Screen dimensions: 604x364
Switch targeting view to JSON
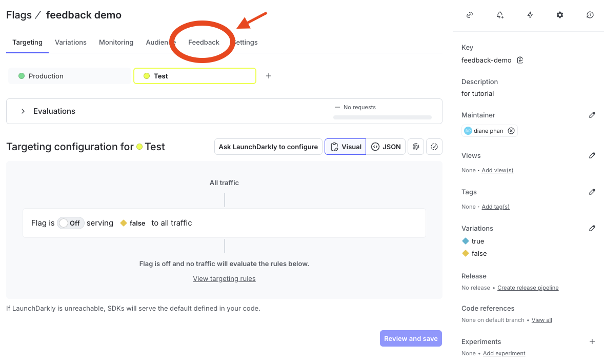coord(386,147)
